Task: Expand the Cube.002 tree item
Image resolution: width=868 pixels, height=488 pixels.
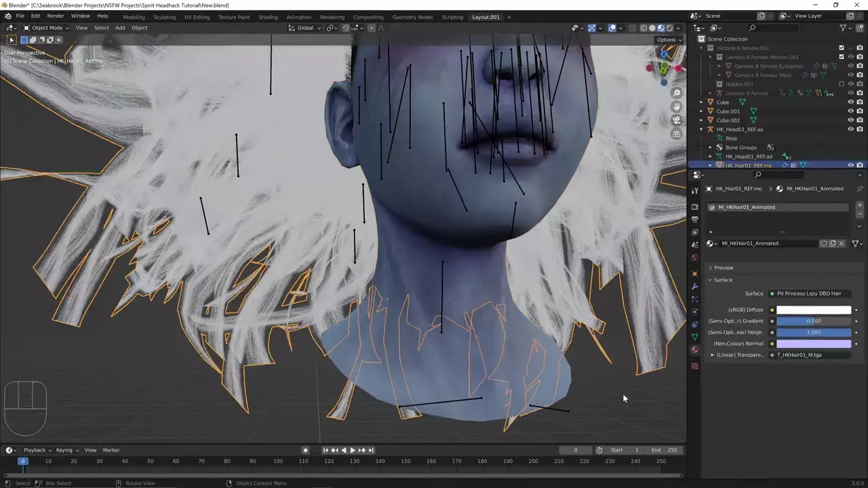Action: [702, 120]
